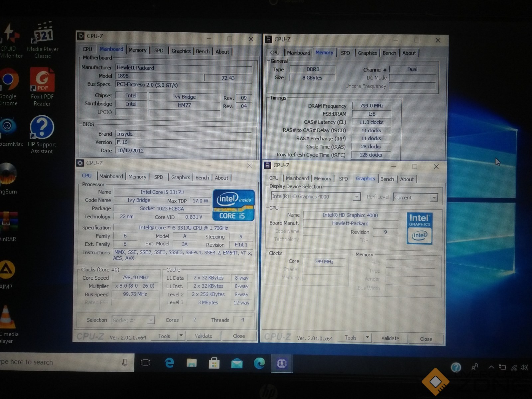The width and height of the screenshot is (532, 399).
Task: Expand Tools arrow in CPU tab window
Action: 181,335
